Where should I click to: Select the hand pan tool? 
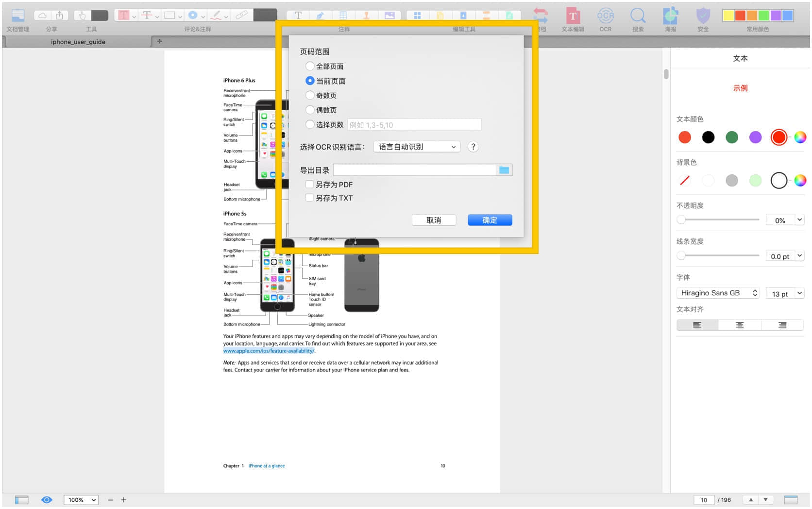pos(82,16)
